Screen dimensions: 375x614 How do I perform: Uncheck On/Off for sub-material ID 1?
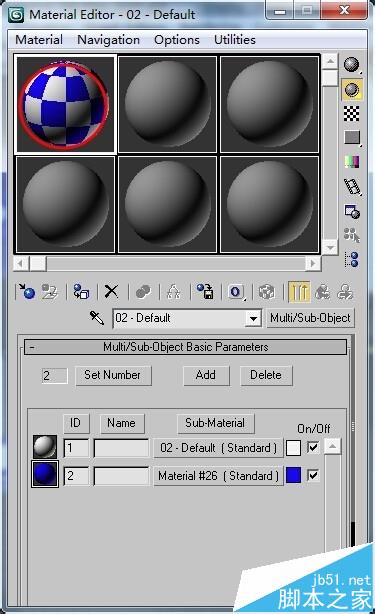click(x=313, y=447)
